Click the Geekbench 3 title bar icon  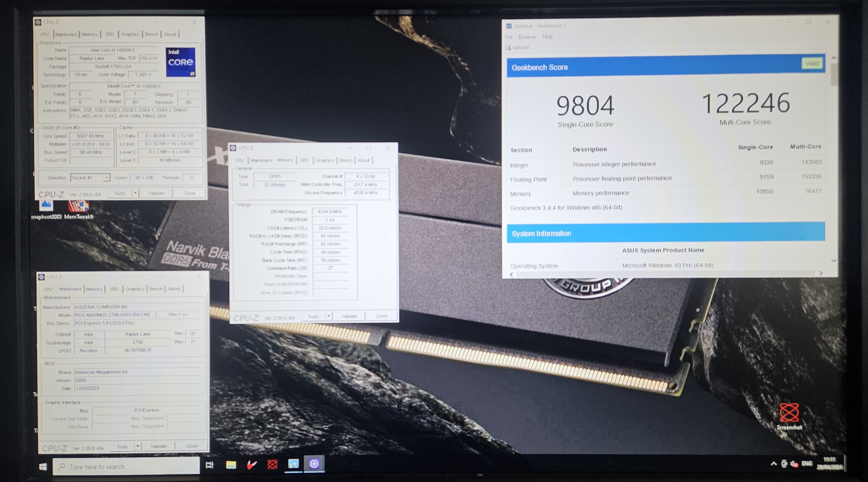tap(509, 26)
